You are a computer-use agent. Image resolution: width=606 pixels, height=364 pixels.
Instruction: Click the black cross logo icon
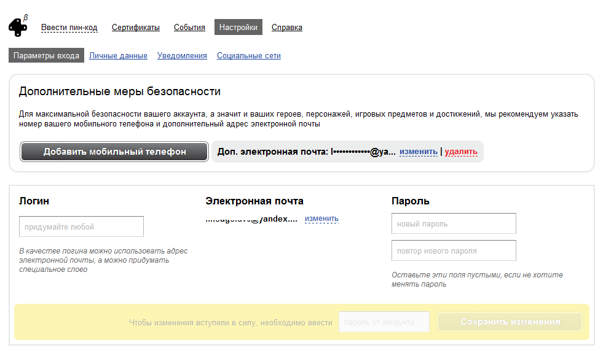(x=18, y=27)
